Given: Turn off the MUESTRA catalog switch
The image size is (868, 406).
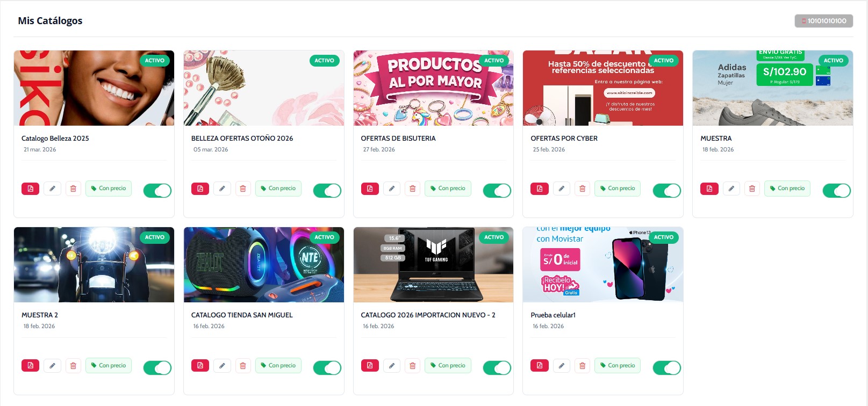Looking at the screenshot, I should [x=837, y=191].
